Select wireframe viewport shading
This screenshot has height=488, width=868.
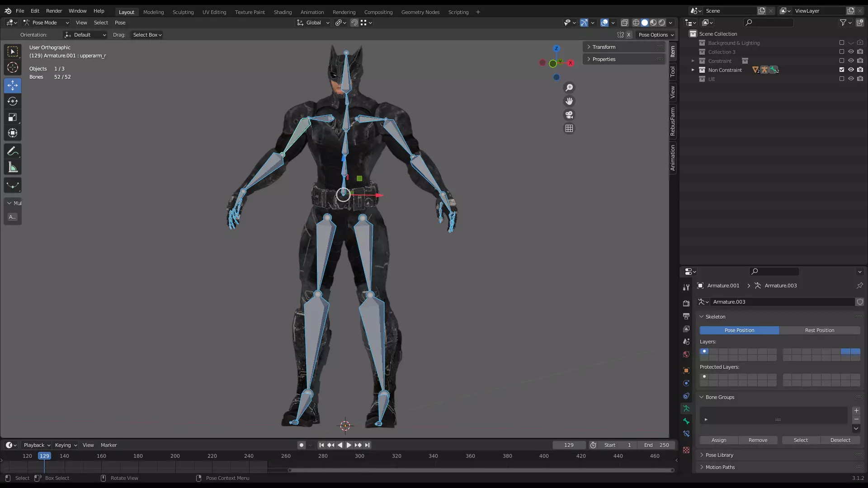tap(636, 23)
